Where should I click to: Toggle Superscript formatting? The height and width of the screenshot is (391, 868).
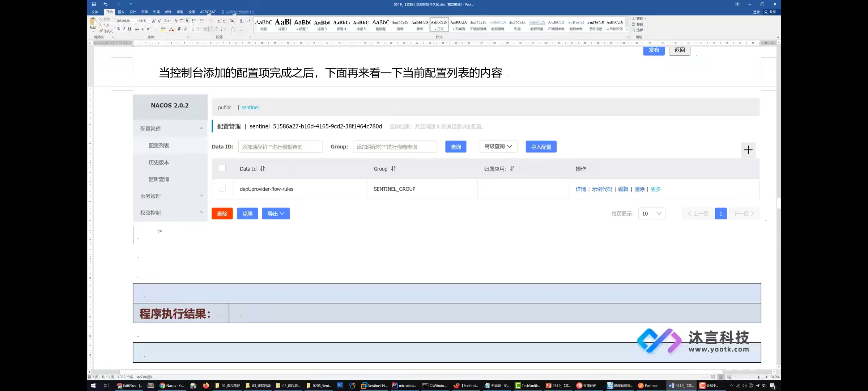pos(148,29)
